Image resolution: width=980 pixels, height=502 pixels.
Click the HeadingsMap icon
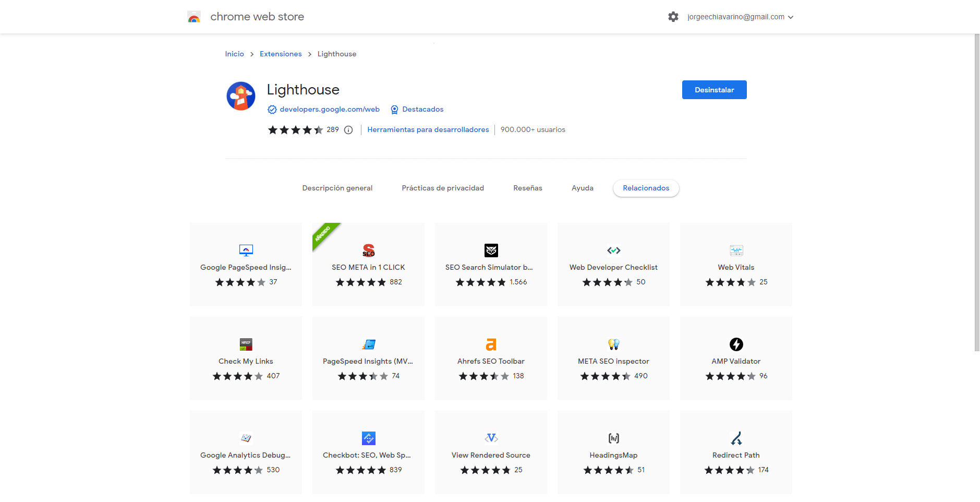614,438
